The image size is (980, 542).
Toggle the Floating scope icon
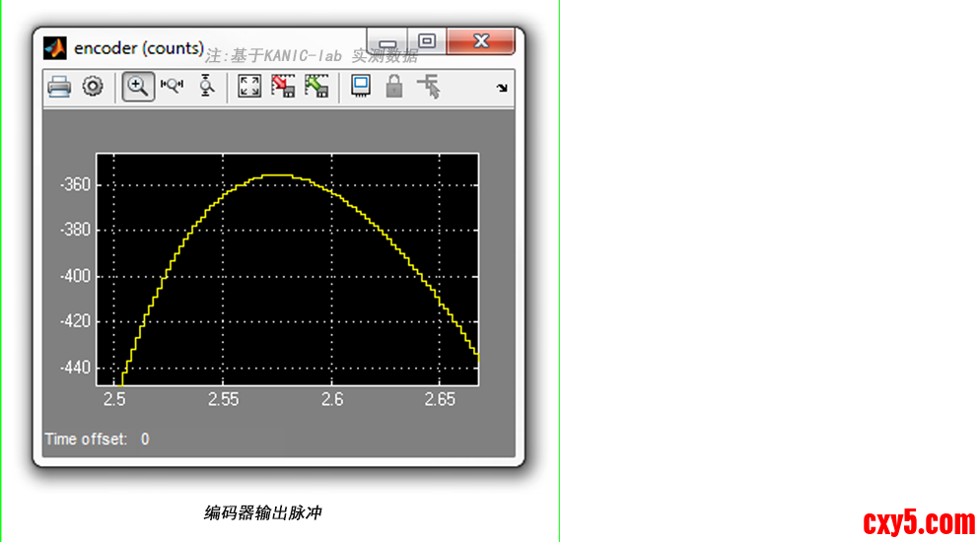(361, 87)
